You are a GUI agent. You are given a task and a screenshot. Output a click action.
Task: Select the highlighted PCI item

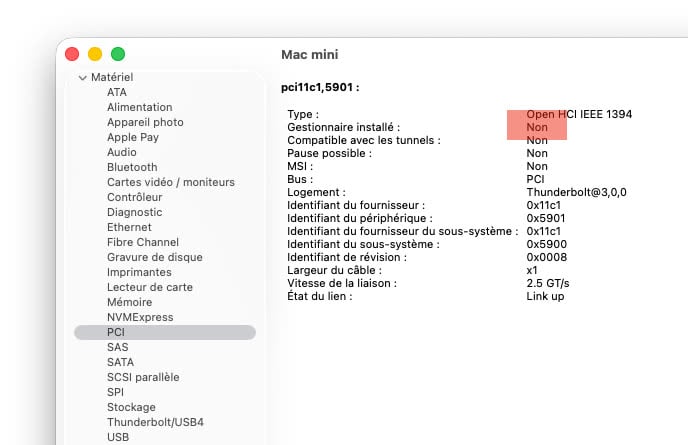[x=165, y=332]
